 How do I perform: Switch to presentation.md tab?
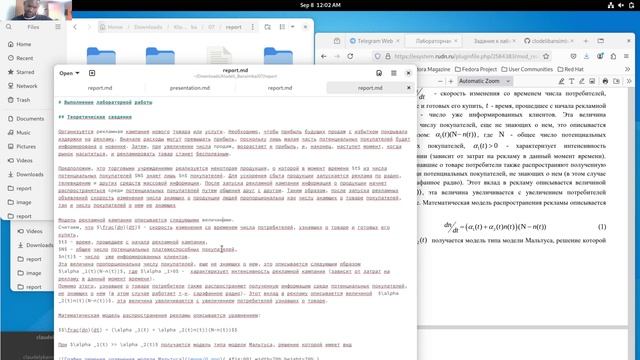pyautogui.click(x=190, y=88)
